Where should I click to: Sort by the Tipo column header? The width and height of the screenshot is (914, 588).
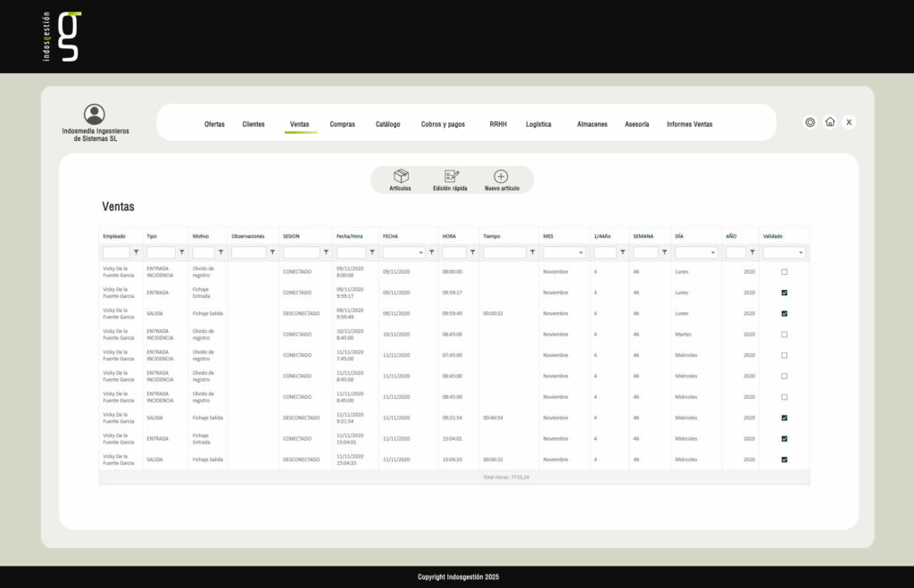point(152,236)
